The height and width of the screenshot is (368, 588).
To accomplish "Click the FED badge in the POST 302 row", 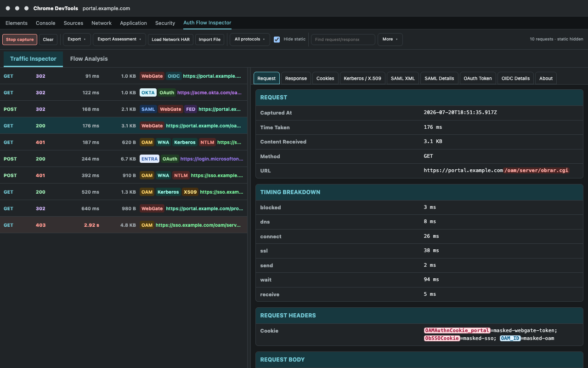I will point(191,109).
